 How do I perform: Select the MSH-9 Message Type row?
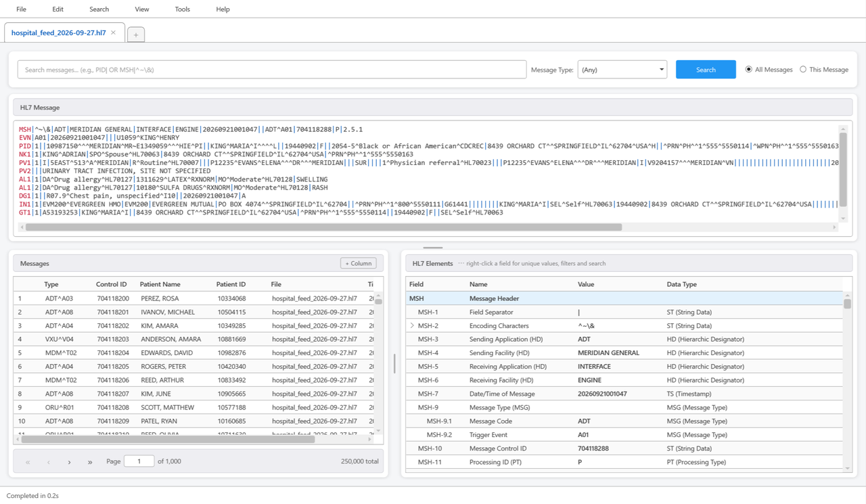[x=624, y=407]
